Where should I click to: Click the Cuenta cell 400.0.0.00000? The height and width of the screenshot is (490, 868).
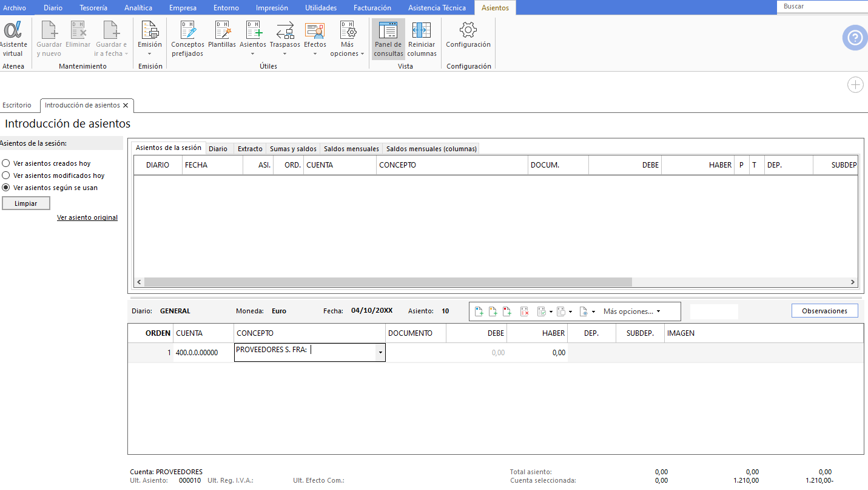[x=203, y=353]
